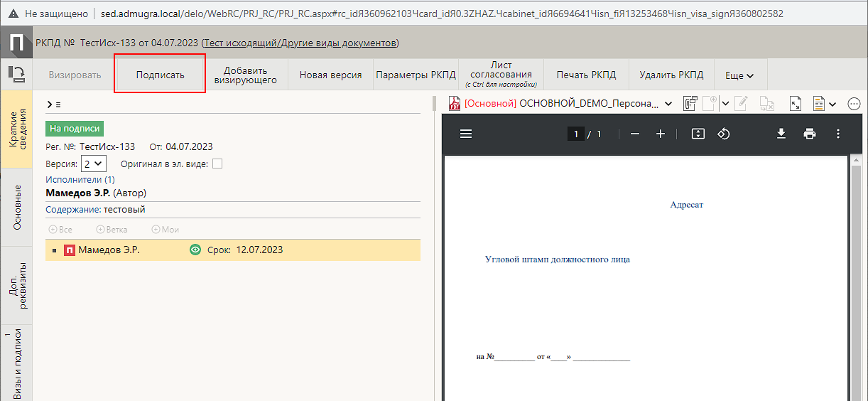This screenshot has width=868, height=401.
Task: Print the PDF with the printer icon
Action: pos(810,134)
